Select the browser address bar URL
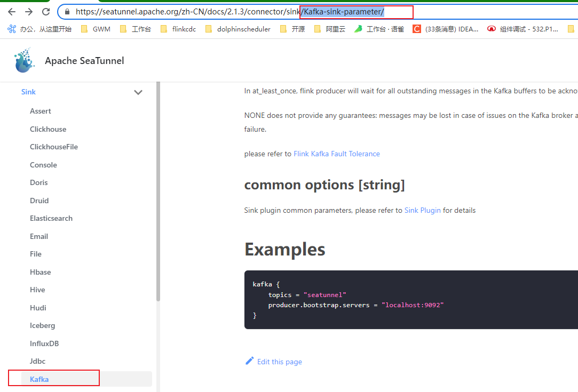578x392 pixels. coord(230,12)
